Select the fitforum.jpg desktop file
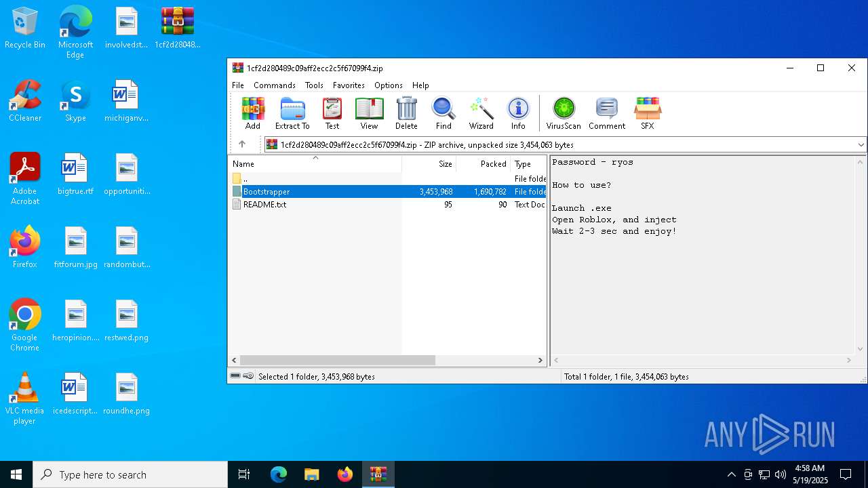Image resolution: width=868 pixels, height=488 pixels. tap(75, 248)
